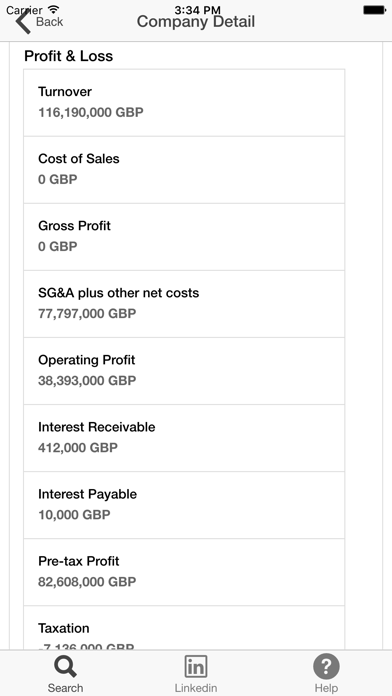Select the Interest Payable row
392x696 pixels.
(x=184, y=505)
